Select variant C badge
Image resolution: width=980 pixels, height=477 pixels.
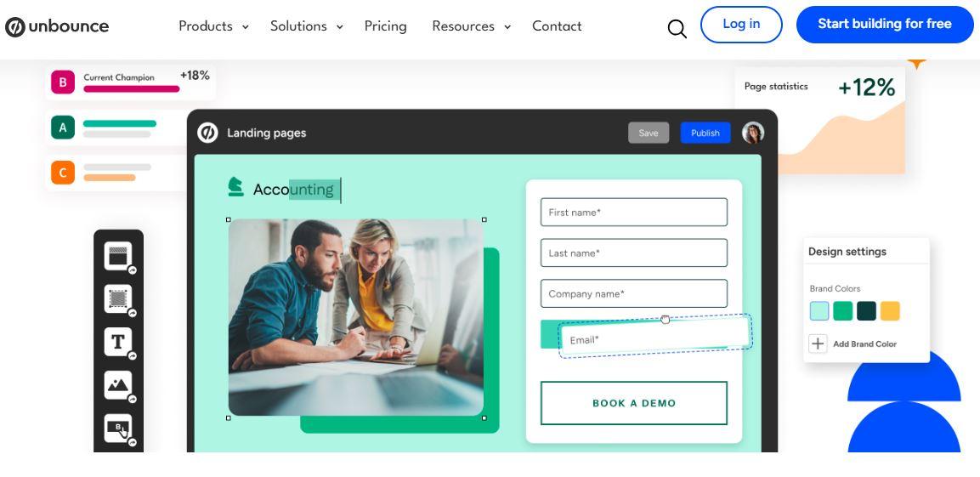(x=63, y=173)
